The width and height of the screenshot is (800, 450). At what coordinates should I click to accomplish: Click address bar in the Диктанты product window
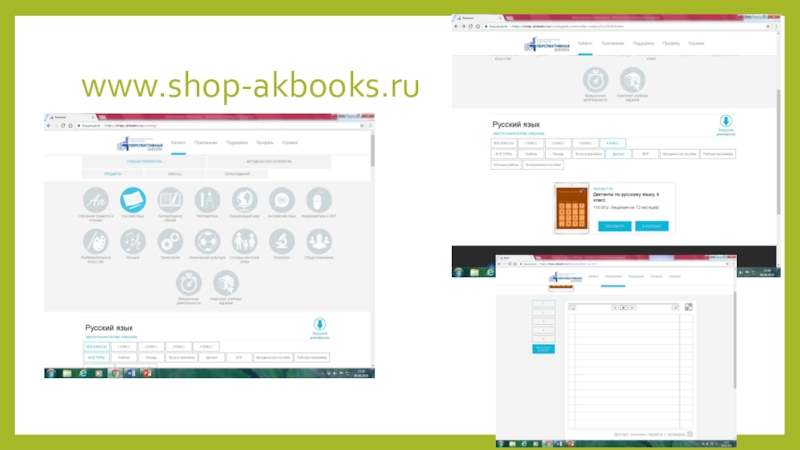pyautogui.click(x=627, y=27)
